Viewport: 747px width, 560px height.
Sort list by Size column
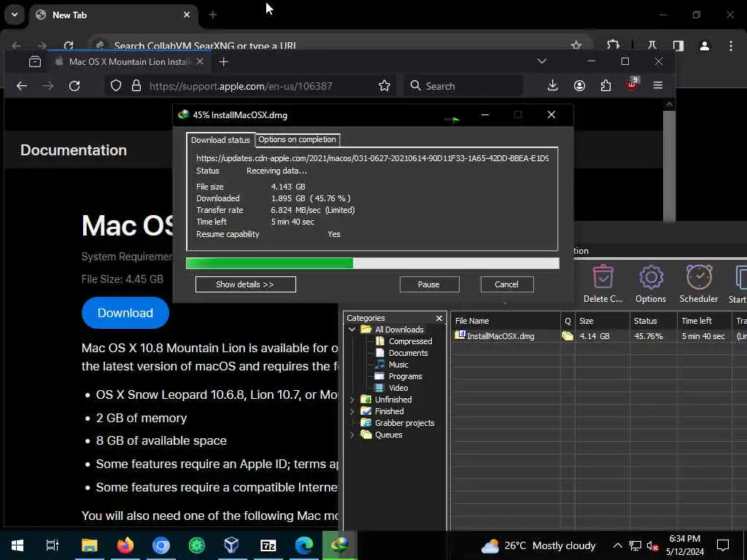[x=602, y=321]
